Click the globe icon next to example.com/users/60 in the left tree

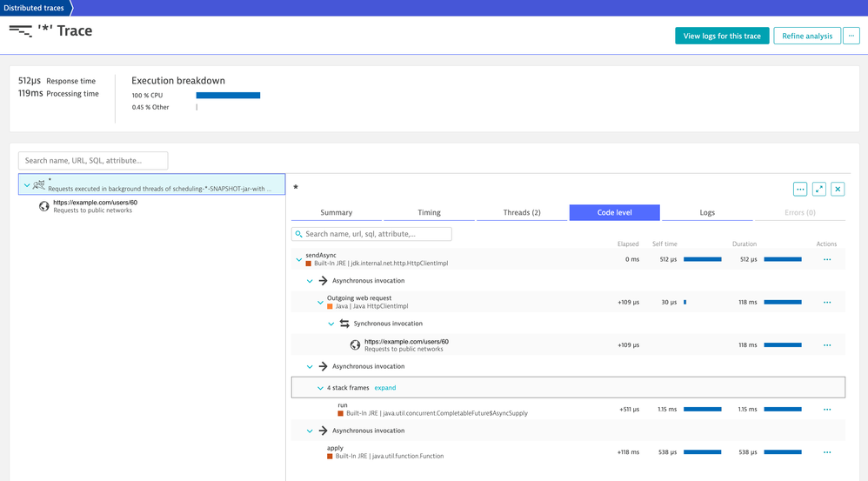pyautogui.click(x=43, y=206)
